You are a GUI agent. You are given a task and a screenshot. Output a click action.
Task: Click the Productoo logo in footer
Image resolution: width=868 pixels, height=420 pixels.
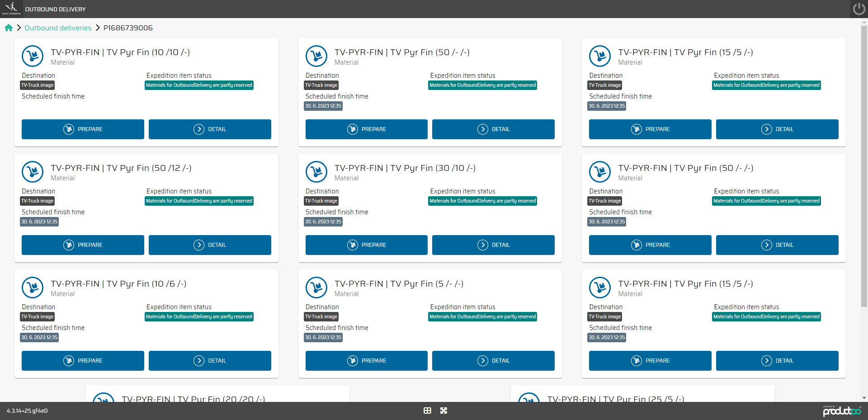tap(842, 411)
